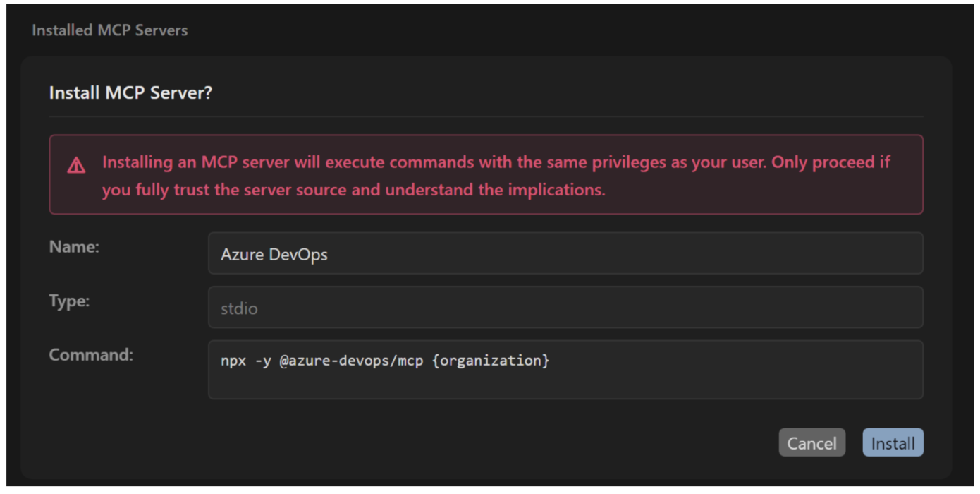
Task: Click the Type field showing stdio
Action: (565, 308)
